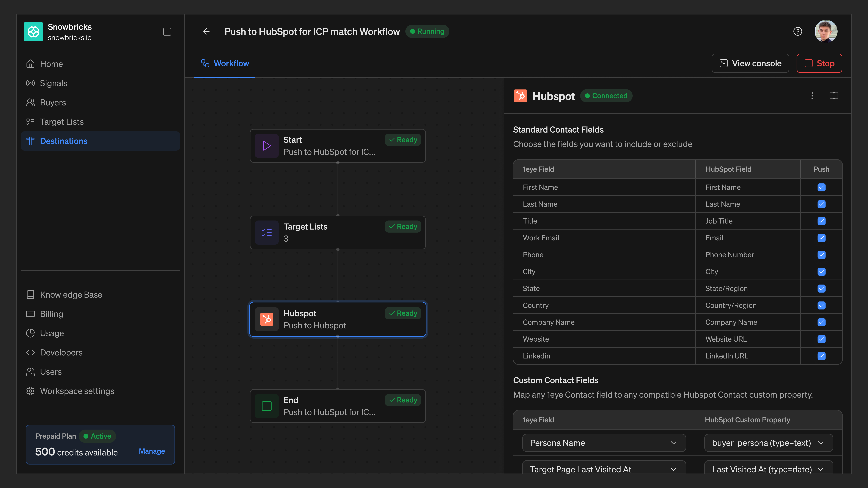Click the Hubspot panel header logo
868x488 pixels.
[520, 96]
